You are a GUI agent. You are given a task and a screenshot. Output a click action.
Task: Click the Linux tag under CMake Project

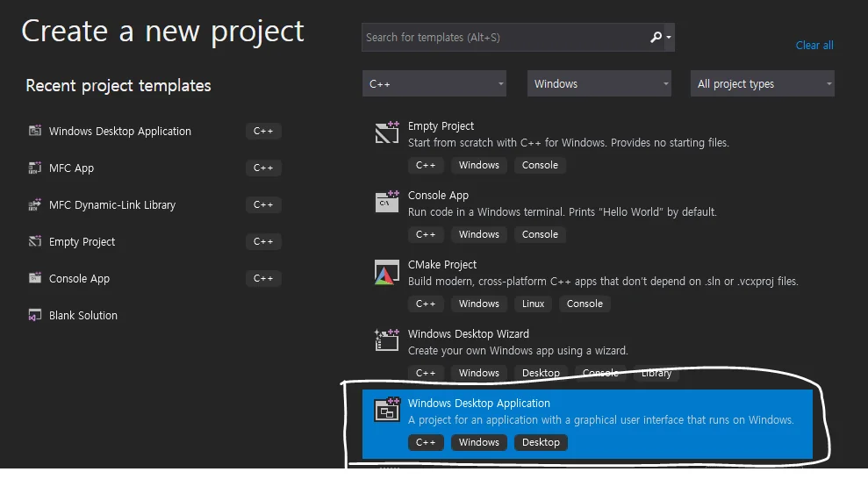click(533, 304)
